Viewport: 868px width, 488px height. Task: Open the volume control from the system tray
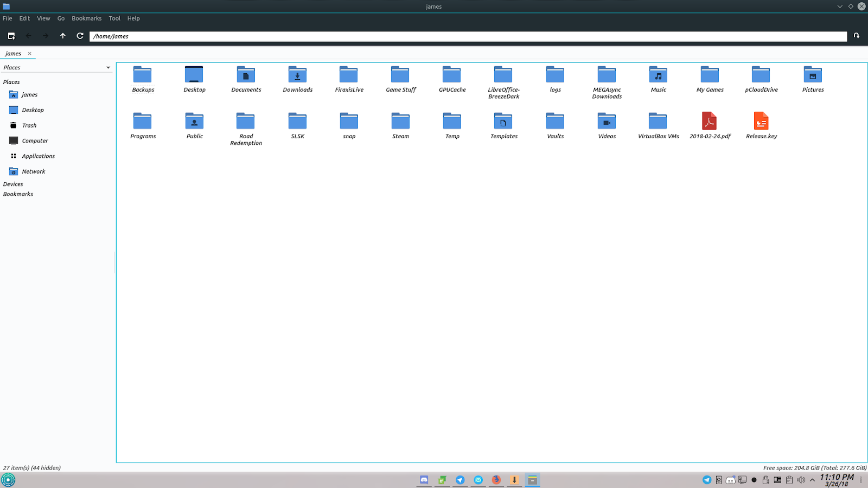pyautogui.click(x=801, y=480)
